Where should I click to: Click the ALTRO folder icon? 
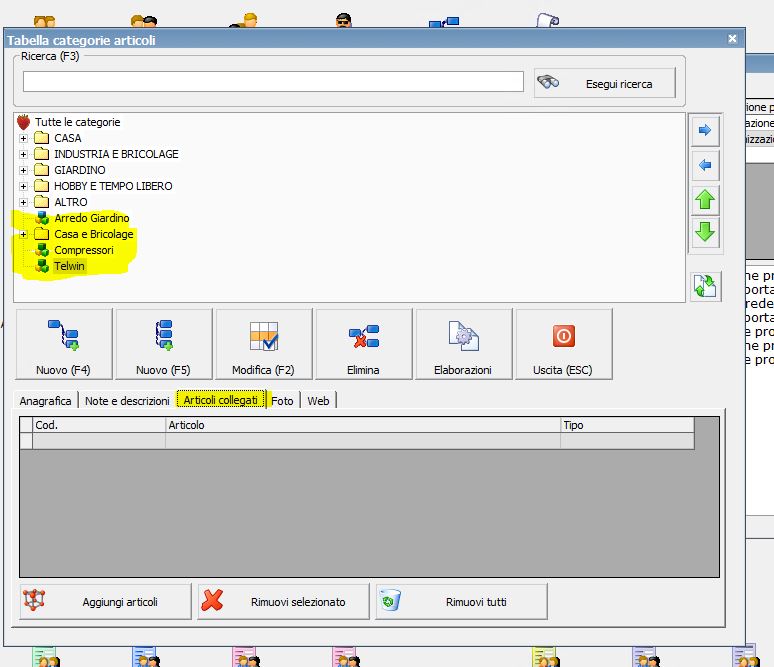[x=41, y=202]
